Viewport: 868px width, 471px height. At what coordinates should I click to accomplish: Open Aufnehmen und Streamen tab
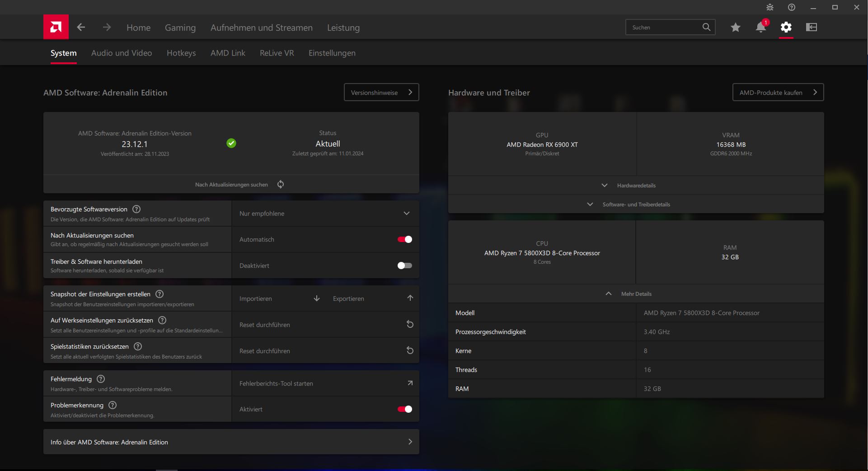click(262, 28)
